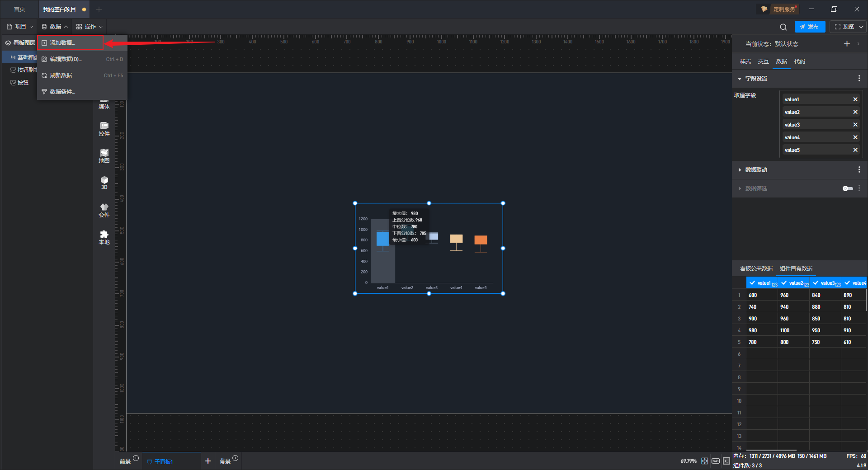Open the 套件 kit component category
868x470 pixels.
click(x=104, y=210)
